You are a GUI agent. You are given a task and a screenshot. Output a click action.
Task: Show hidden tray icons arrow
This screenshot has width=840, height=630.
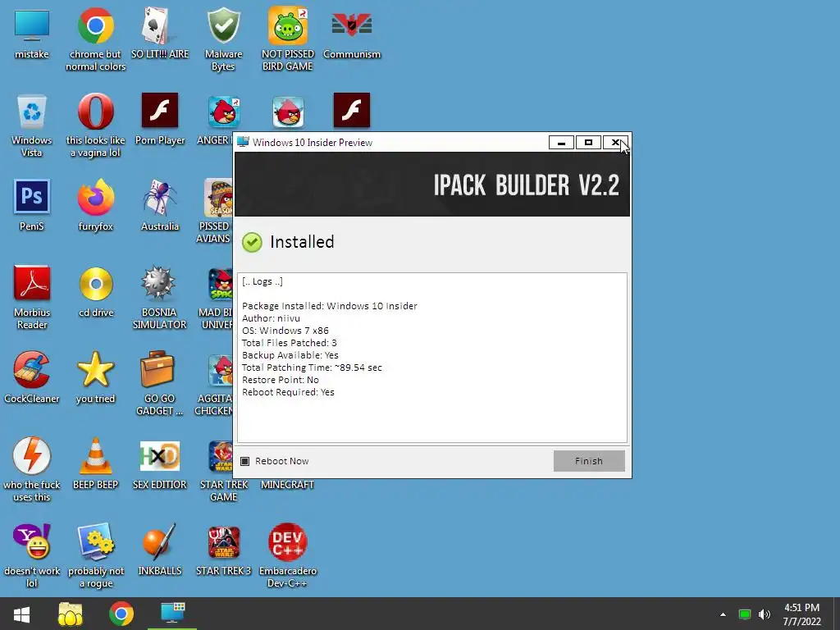[724, 614]
